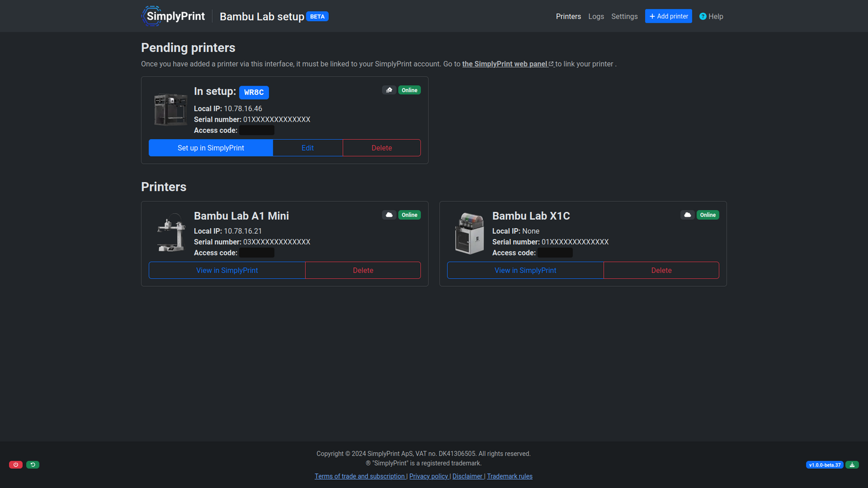Open the Settings page

624,16
